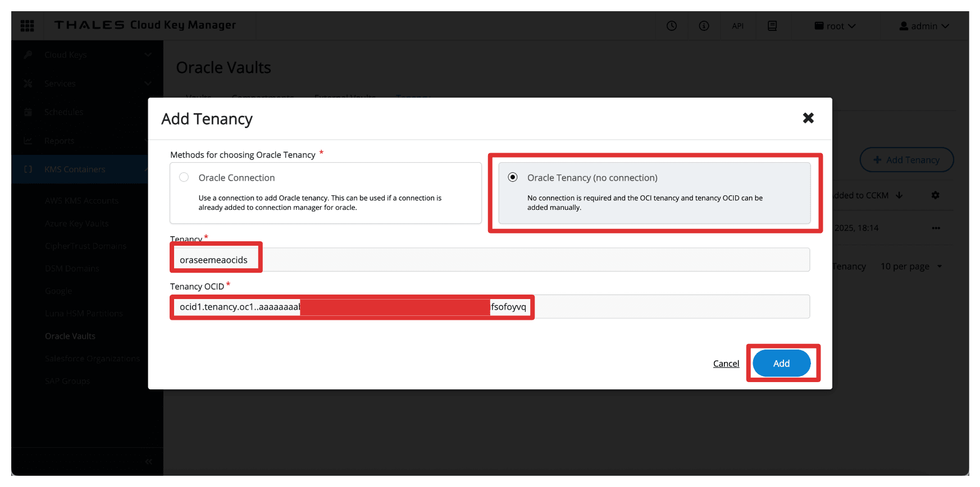Open AWS KMS Accounts item
Image resolution: width=980 pixels, height=487 pixels.
[81, 201]
